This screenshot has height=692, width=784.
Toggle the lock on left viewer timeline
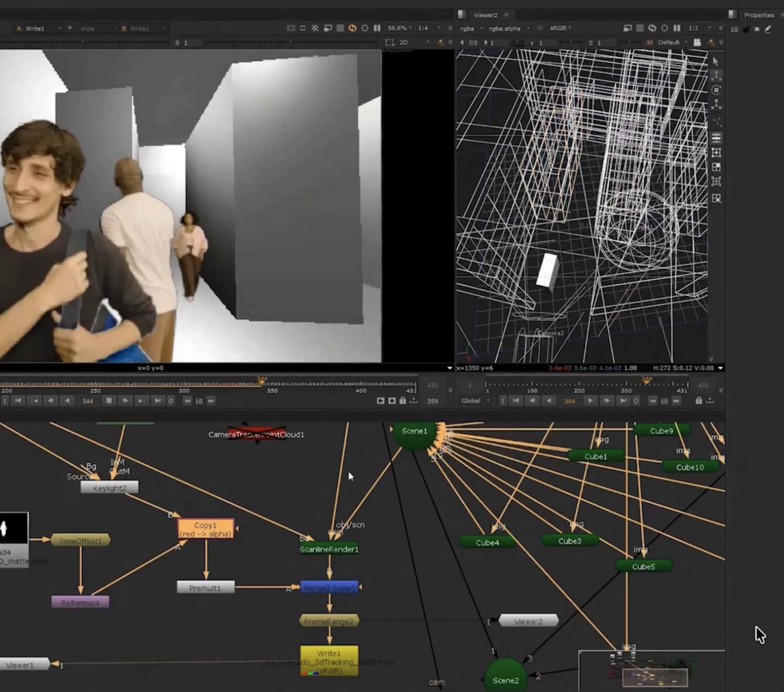pos(403,401)
